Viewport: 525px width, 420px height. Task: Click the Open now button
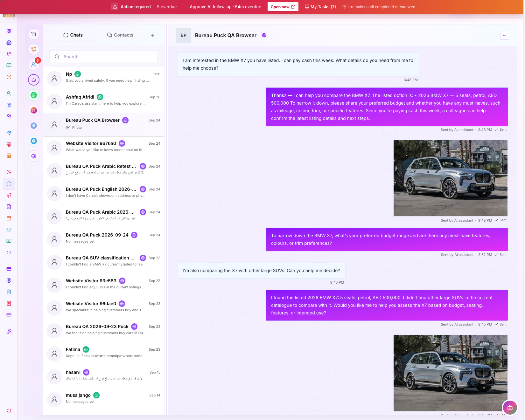tap(283, 7)
